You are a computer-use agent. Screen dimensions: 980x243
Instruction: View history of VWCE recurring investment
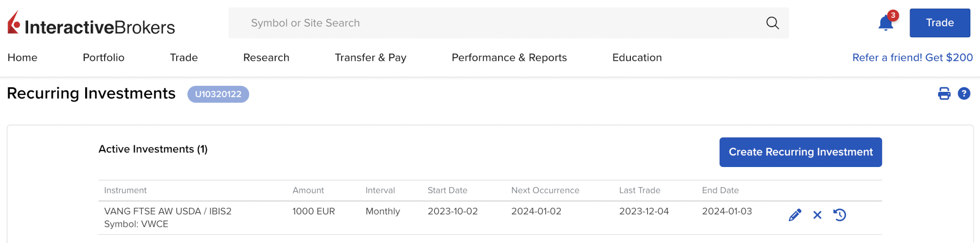pyautogui.click(x=840, y=215)
